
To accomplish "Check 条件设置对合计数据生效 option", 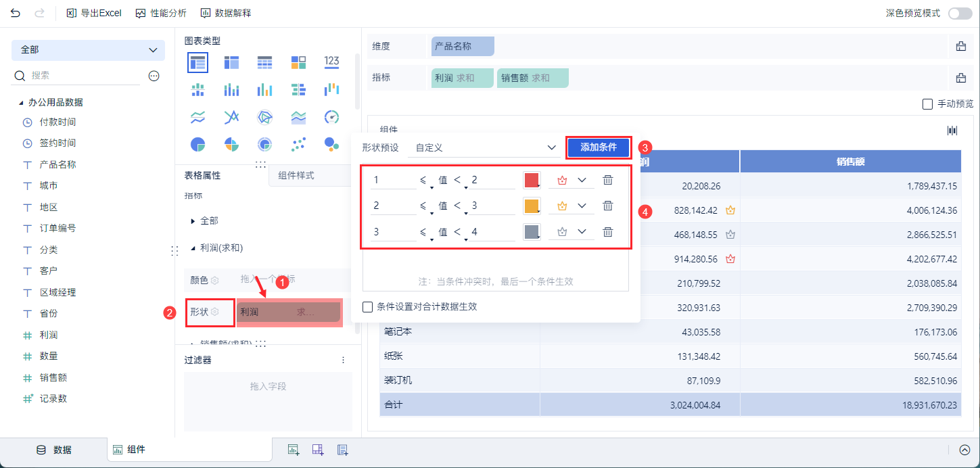I will click(x=368, y=306).
